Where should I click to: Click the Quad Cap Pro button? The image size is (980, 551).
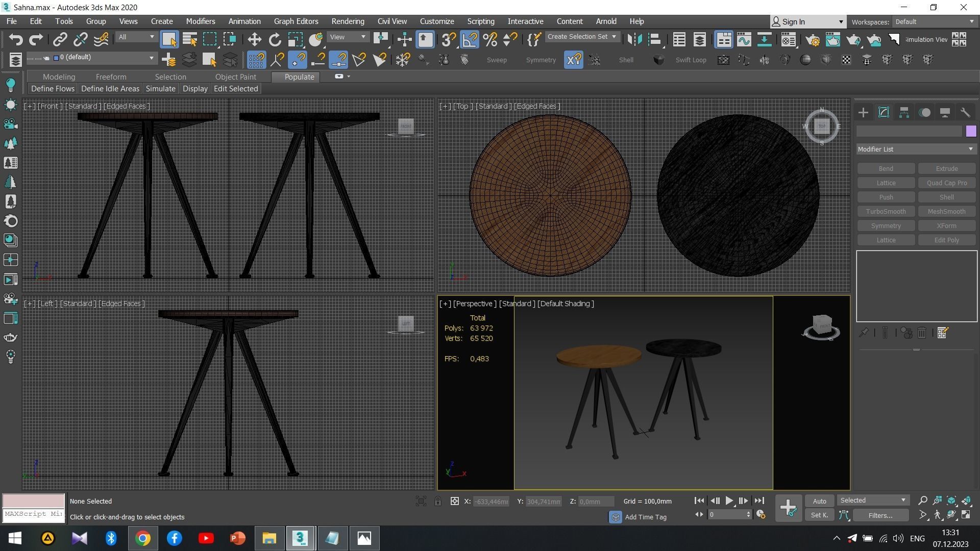tap(946, 183)
